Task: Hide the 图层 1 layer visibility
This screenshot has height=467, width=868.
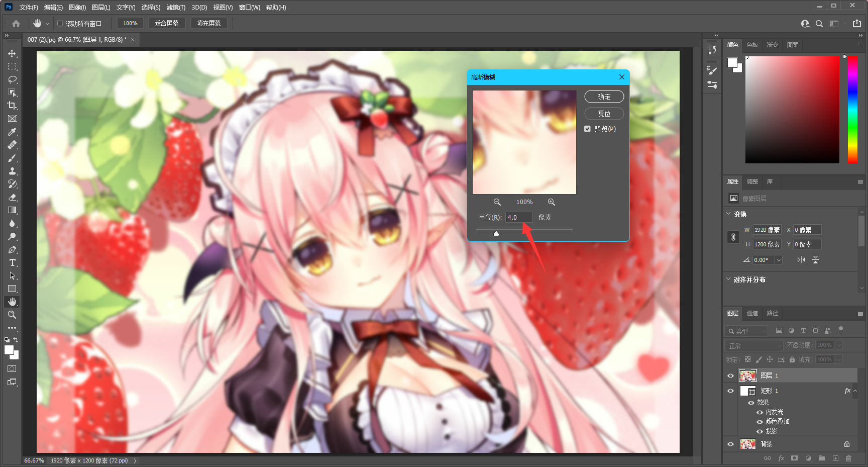Action: pos(730,376)
